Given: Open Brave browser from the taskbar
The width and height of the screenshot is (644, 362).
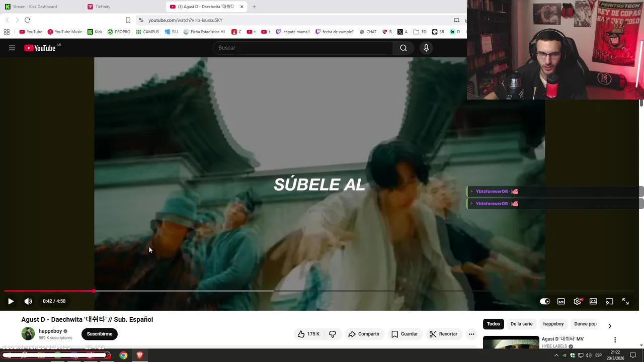Looking at the screenshot, I should point(140,355).
